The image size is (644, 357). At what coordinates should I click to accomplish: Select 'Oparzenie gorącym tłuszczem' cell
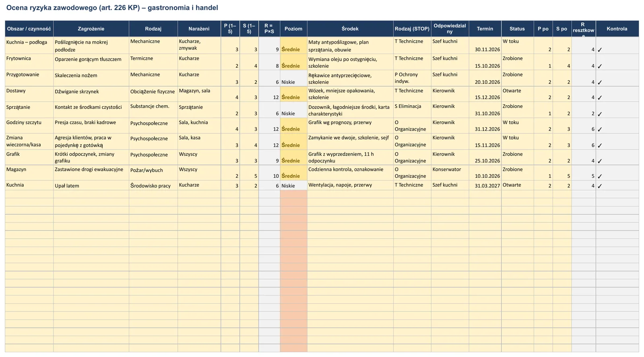91,62
